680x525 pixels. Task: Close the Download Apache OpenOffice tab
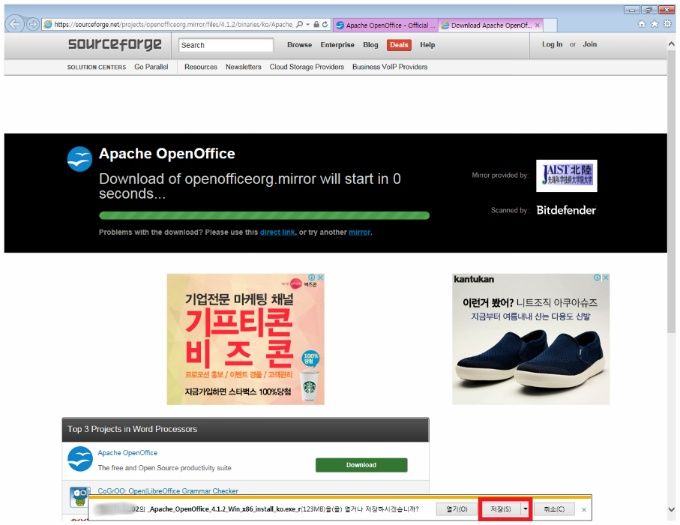537,25
